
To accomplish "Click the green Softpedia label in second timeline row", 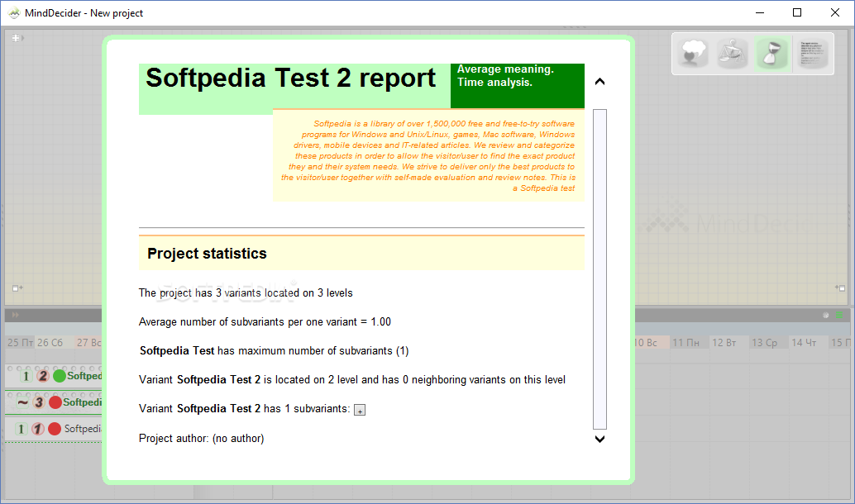I will point(83,402).
